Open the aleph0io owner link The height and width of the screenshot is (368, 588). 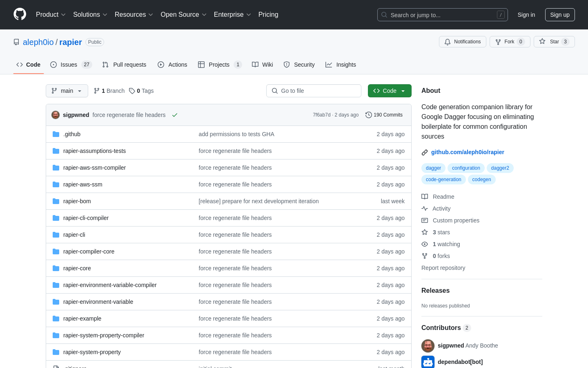click(x=38, y=42)
